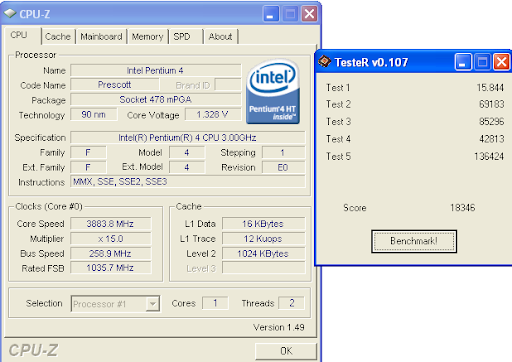Click the CPU-Z title bar app icon
The width and height of the screenshot is (512, 362).
(x=10, y=14)
